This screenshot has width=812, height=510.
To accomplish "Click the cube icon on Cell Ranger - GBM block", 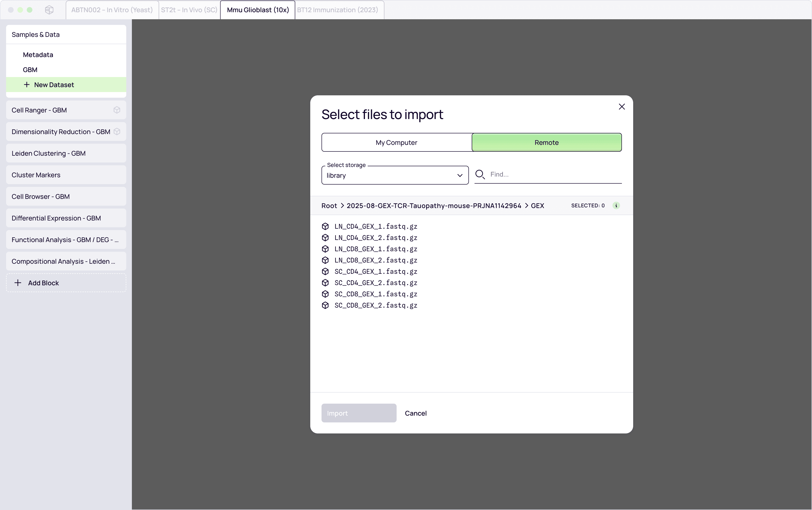I will tap(117, 110).
